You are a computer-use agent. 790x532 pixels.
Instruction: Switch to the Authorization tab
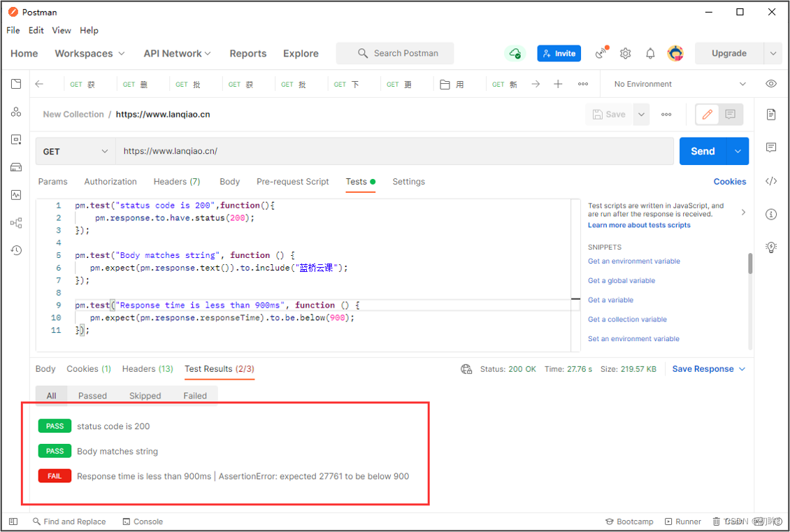pyautogui.click(x=110, y=182)
